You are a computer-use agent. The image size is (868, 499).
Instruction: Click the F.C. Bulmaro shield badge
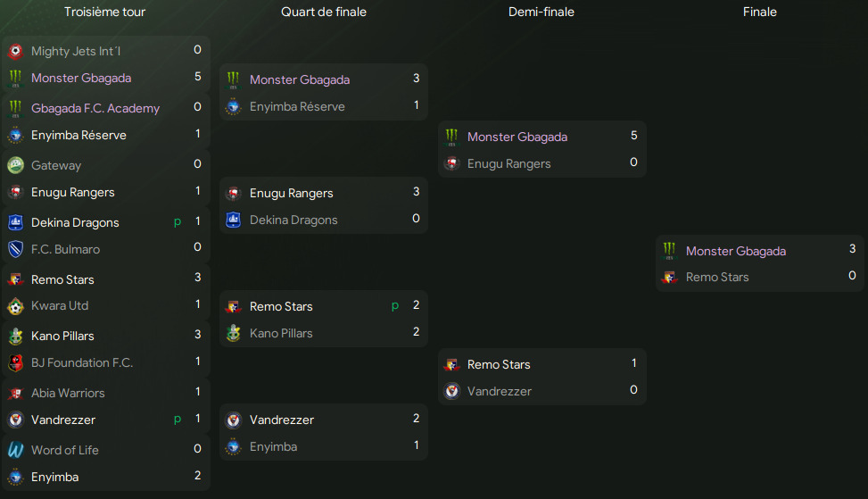pyautogui.click(x=15, y=249)
